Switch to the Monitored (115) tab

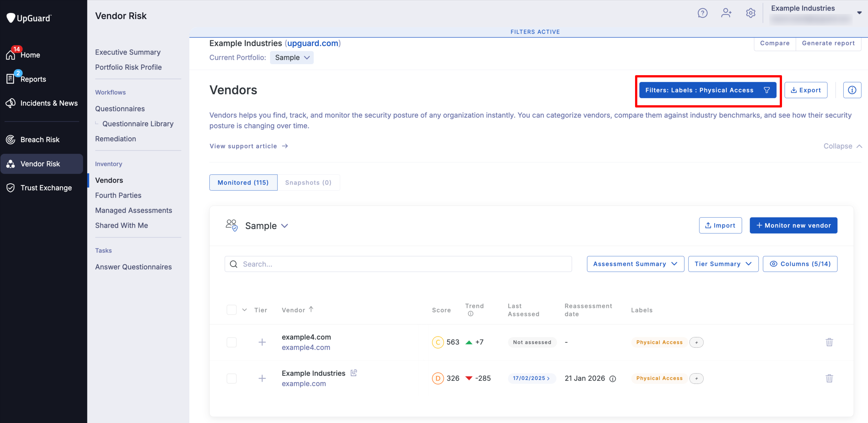[243, 182]
